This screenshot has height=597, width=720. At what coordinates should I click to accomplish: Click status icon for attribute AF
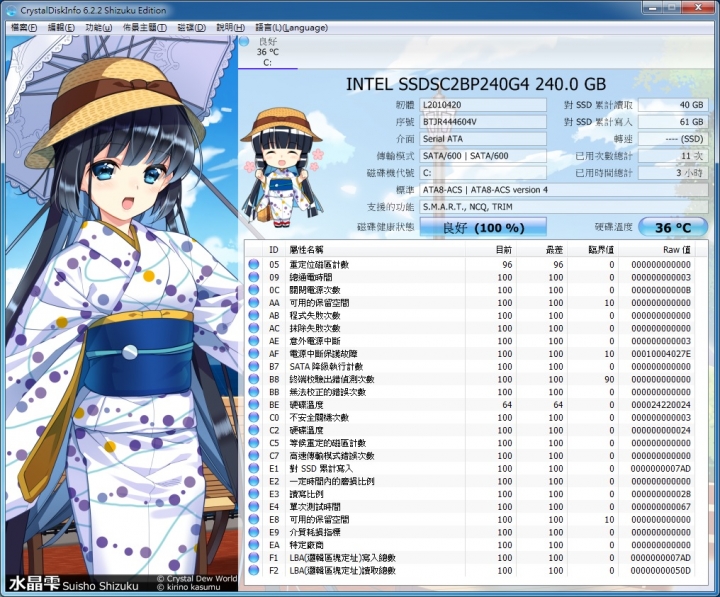click(253, 354)
